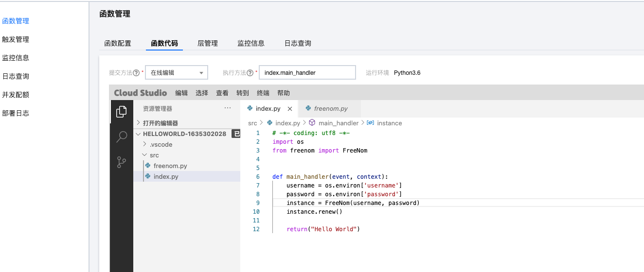Select freenom.py in the file tree
The width and height of the screenshot is (644, 272).
170,166
